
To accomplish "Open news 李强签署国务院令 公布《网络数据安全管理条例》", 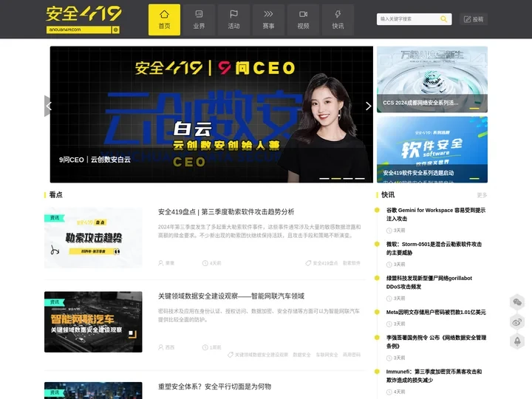I will (x=437, y=341).
